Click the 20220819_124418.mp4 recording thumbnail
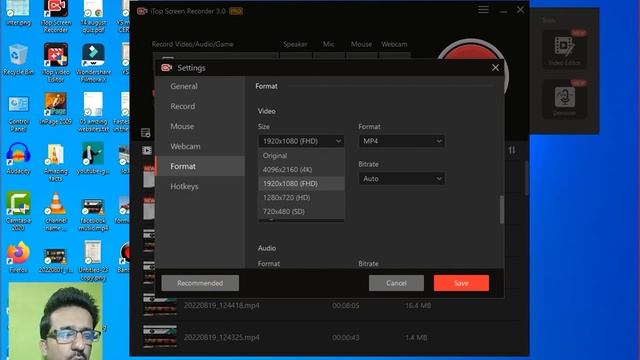The width and height of the screenshot is (640, 360). 160,305
